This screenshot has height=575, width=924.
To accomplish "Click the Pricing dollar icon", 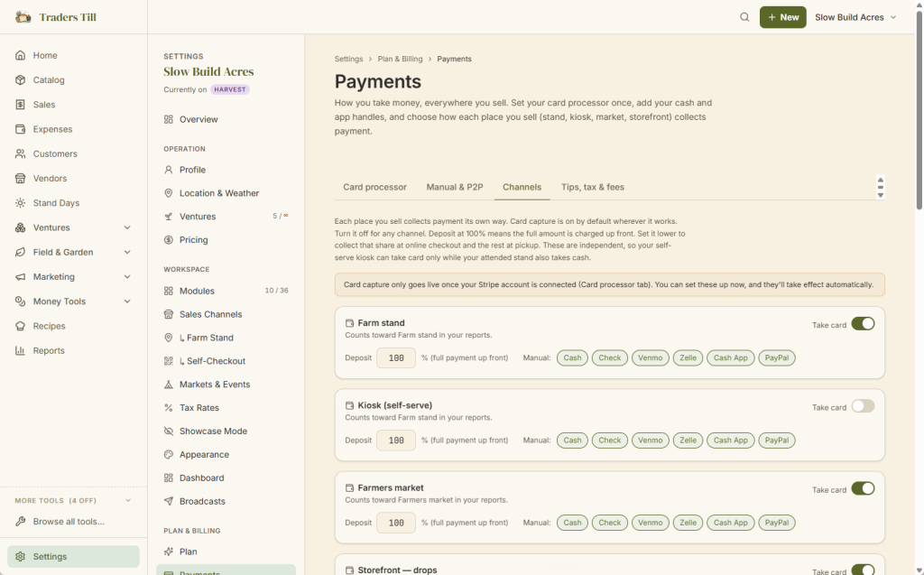I will (x=169, y=240).
